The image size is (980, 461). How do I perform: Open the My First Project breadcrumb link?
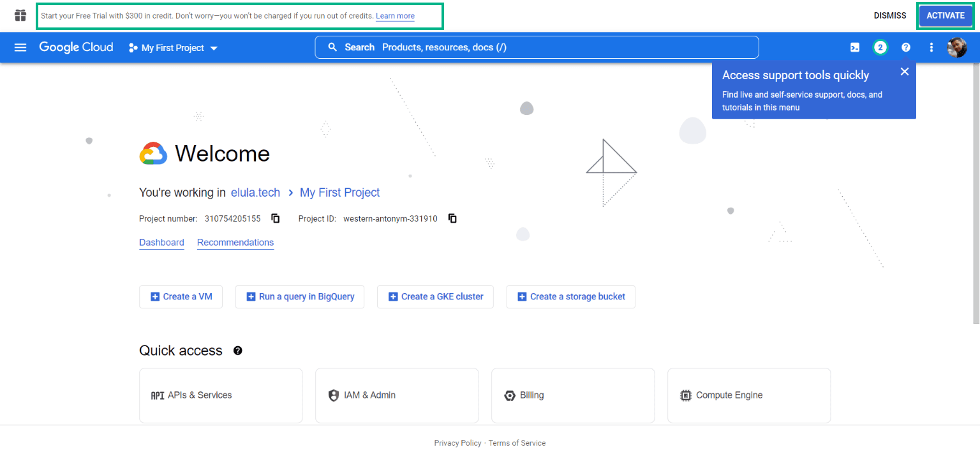click(339, 192)
